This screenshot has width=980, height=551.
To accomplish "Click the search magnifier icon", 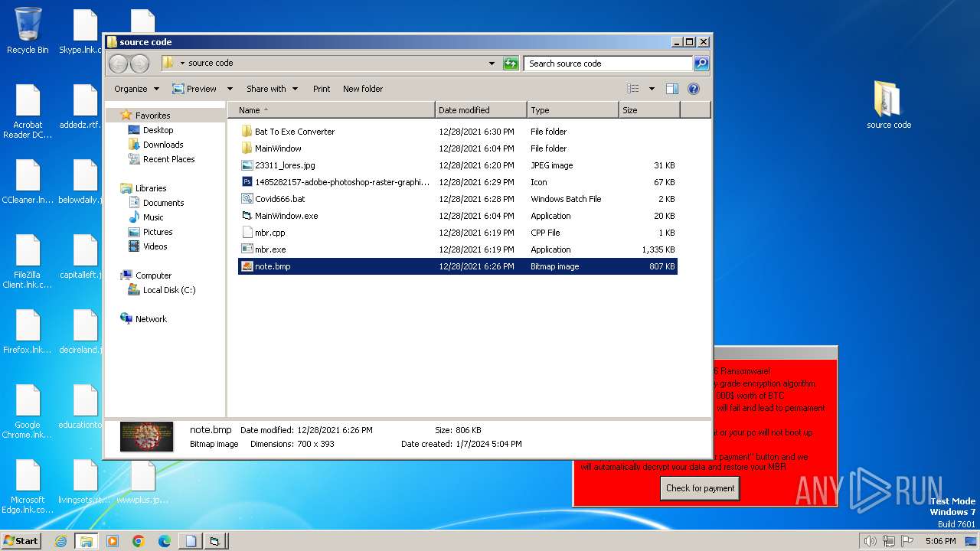I will click(x=701, y=64).
